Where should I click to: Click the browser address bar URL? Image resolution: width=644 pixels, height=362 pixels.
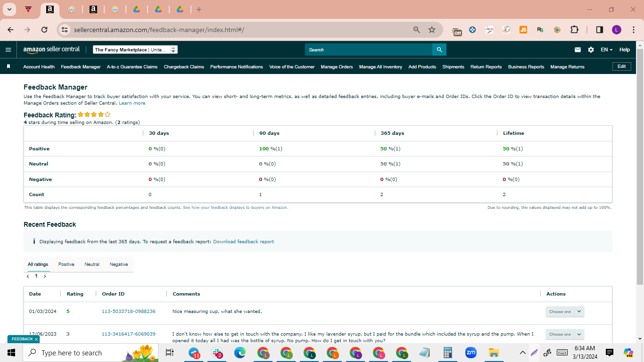point(159,30)
